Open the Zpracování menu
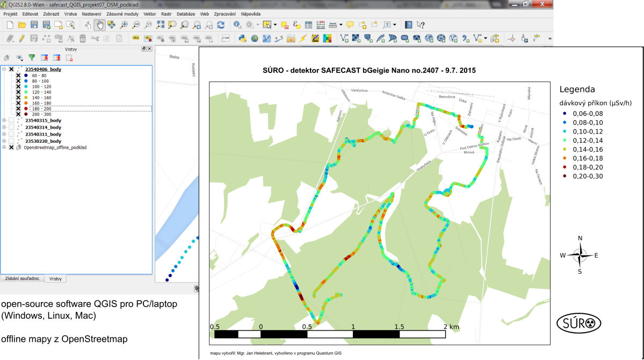The image size is (644, 360). (x=225, y=14)
